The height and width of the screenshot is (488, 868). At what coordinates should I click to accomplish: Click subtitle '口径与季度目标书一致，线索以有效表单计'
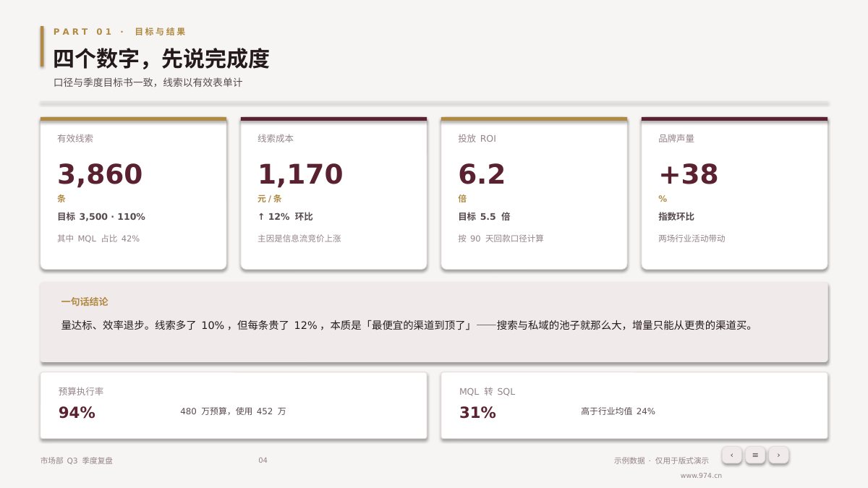click(148, 82)
